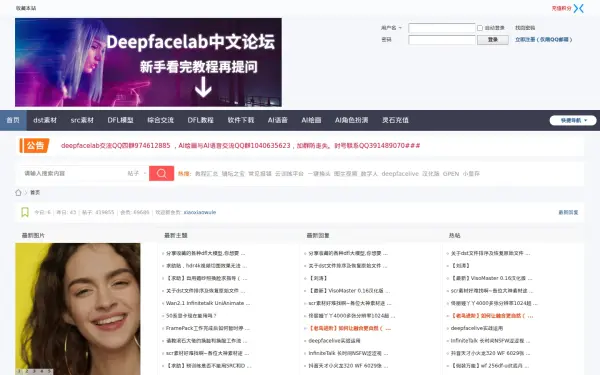The width and height of the screenshot is (600, 375).
Task: Click the 最新回复 link on the stats bar
Action: tap(568, 212)
